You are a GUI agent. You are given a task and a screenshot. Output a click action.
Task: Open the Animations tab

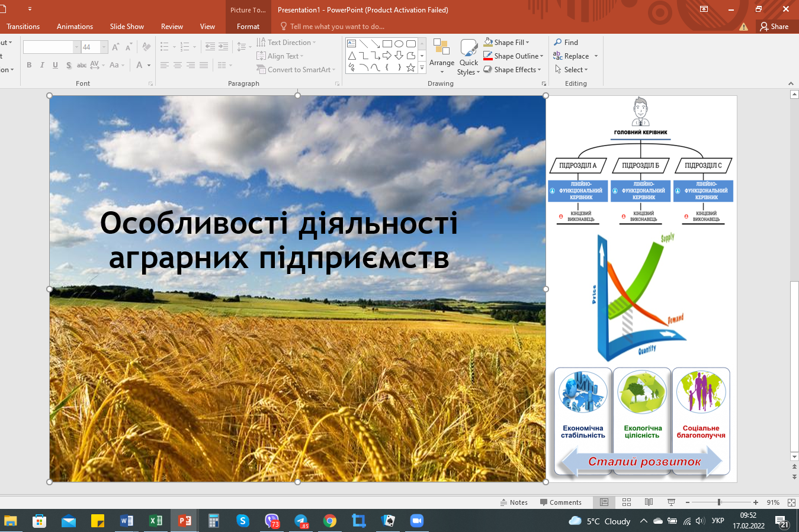[75, 27]
